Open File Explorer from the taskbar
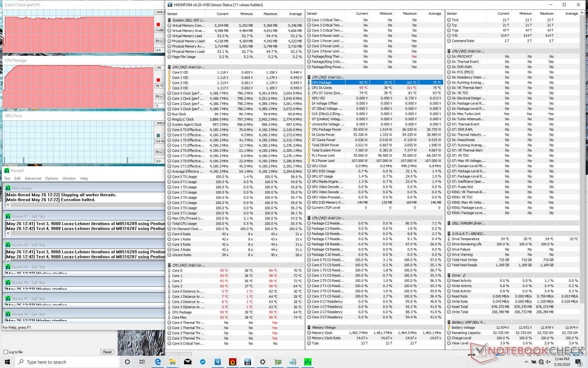588x368 pixels. [172, 362]
